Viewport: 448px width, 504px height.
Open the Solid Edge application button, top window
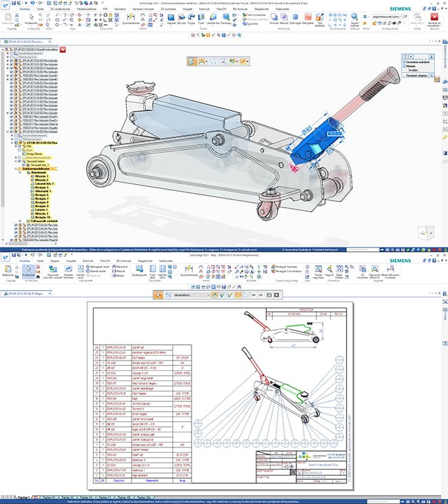pyautogui.click(x=5, y=5)
